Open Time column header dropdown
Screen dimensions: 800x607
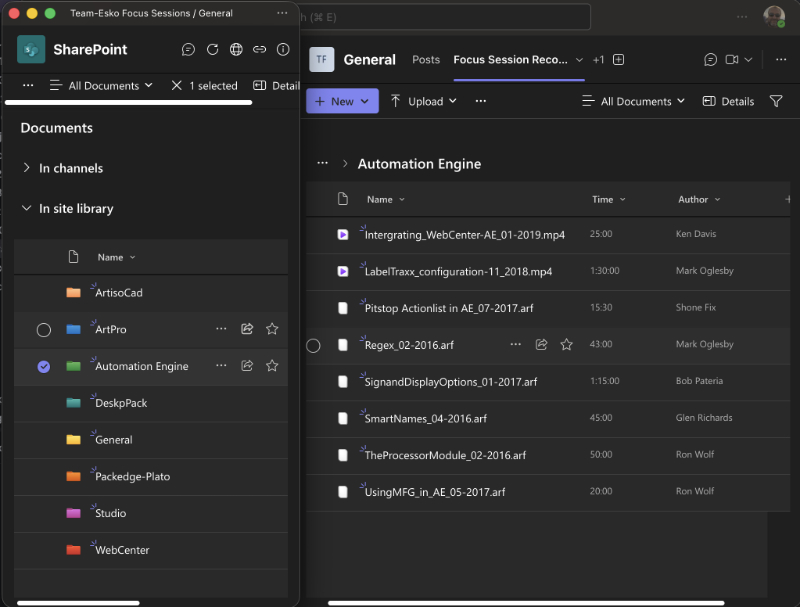[608, 199]
